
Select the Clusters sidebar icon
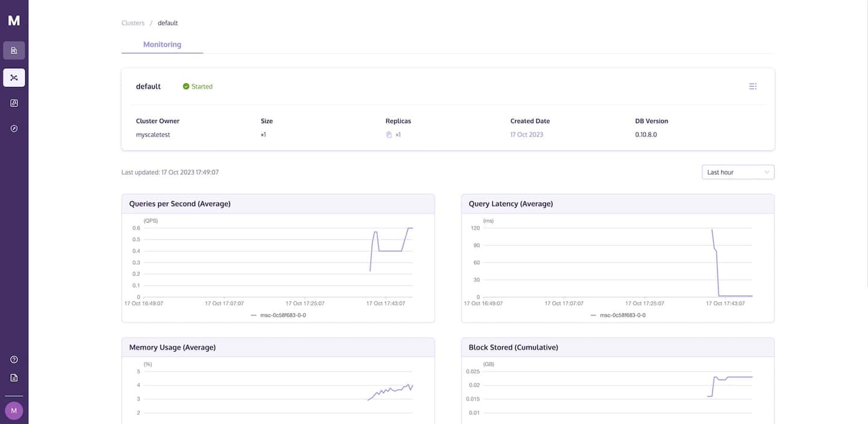[14, 77]
